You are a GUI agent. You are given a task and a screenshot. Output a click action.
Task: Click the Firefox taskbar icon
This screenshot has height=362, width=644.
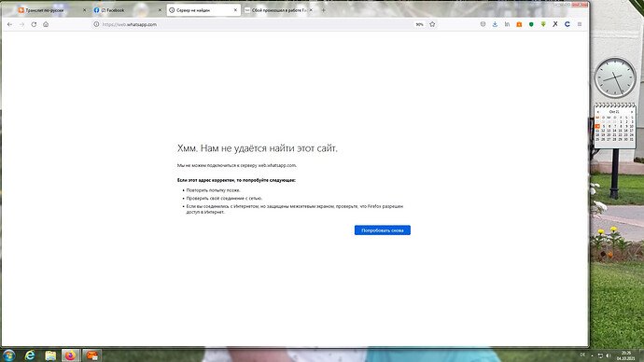(x=70, y=355)
